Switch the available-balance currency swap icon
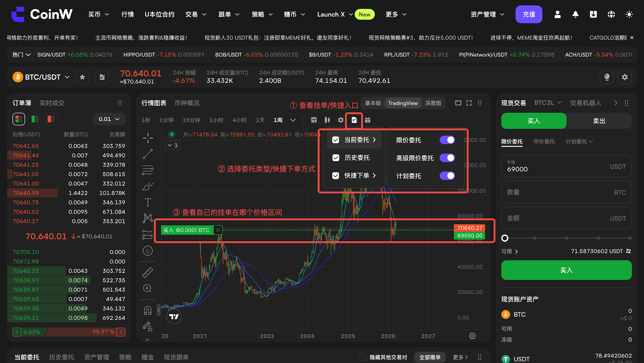644x363 pixels. (628, 251)
